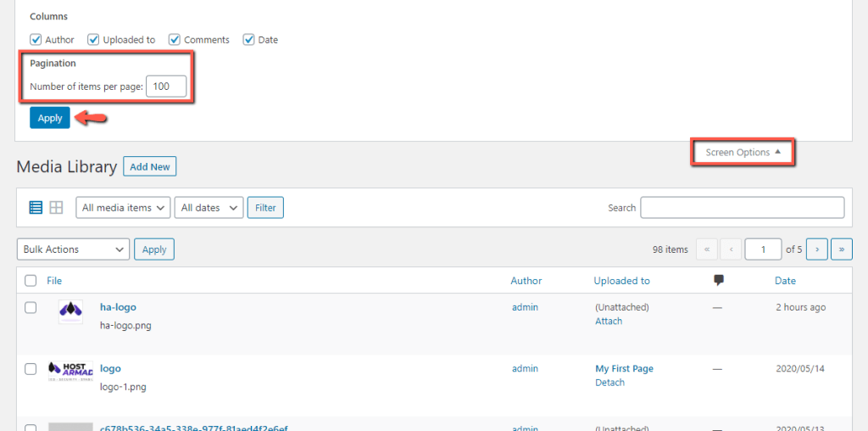The height and width of the screenshot is (431, 868).
Task: Uncheck the Uploaded to column checkbox
Action: 93,39
